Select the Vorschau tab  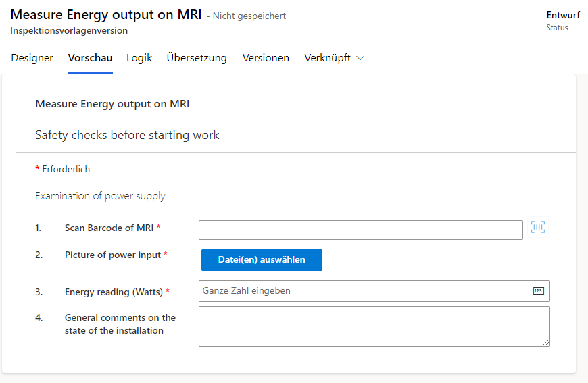coord(90,58)
